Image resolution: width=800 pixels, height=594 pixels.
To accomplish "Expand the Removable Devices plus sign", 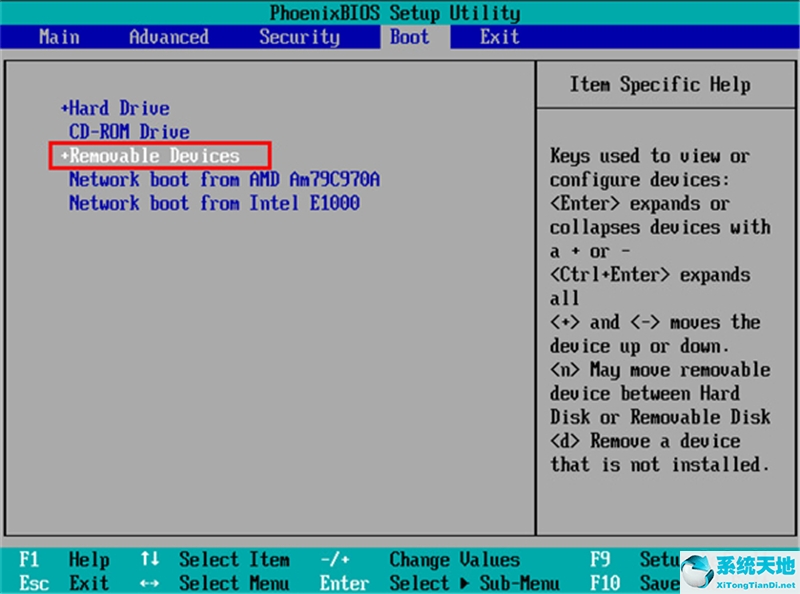I will (x=65, y=156).
